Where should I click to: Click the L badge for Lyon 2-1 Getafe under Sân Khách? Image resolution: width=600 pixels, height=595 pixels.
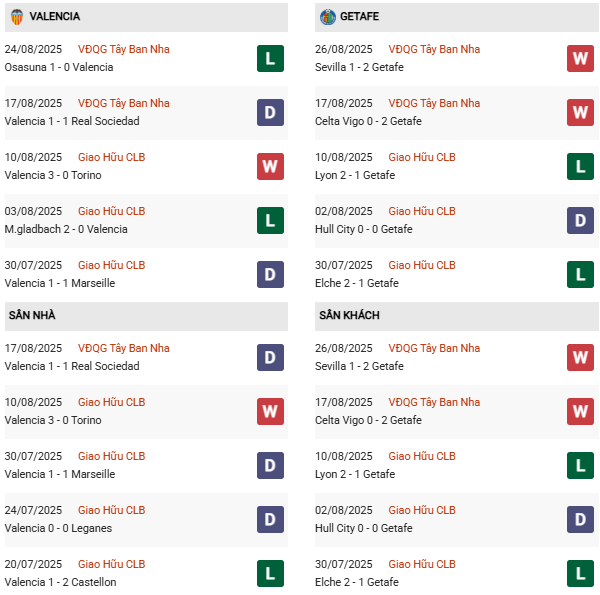coord(581,466)
